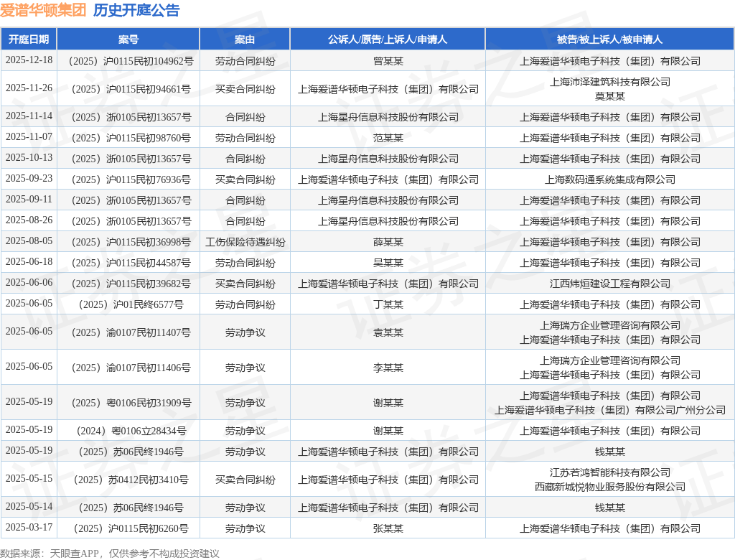The image size is (735, 560).
Task: Select case number (2024)粤0106立28434号
Action: click(x=128, y=431)
